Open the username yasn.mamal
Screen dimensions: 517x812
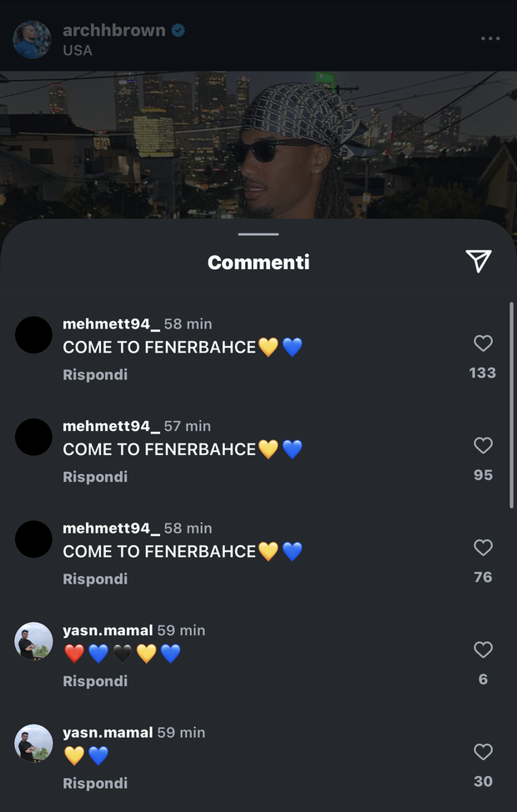108,630
